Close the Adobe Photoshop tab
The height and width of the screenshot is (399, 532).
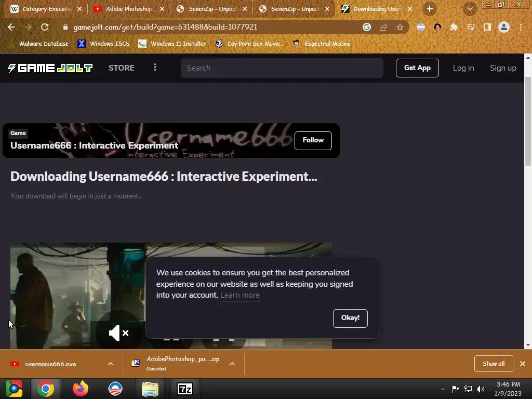coord(162,9)
